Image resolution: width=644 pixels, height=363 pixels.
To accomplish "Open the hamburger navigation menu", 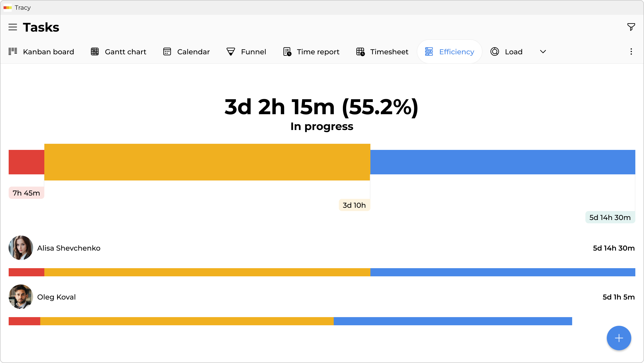I will point(13,27).
